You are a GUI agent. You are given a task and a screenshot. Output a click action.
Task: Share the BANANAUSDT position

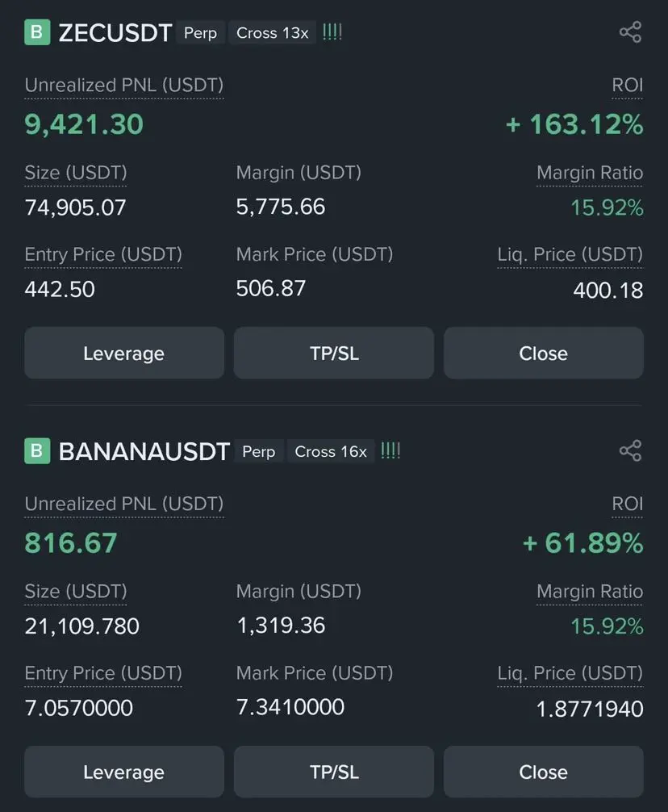tap(630, 450)
